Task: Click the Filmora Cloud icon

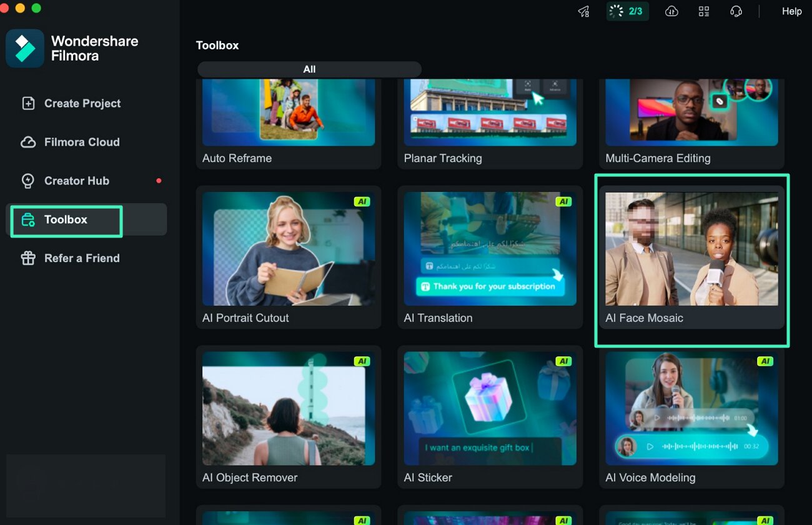Action: tap(28, 142)
